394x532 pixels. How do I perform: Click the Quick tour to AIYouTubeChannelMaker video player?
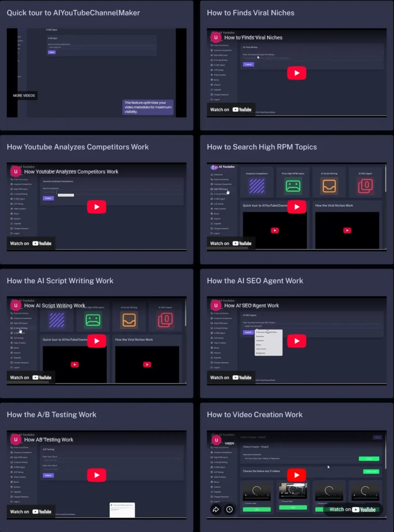[97, 73]
